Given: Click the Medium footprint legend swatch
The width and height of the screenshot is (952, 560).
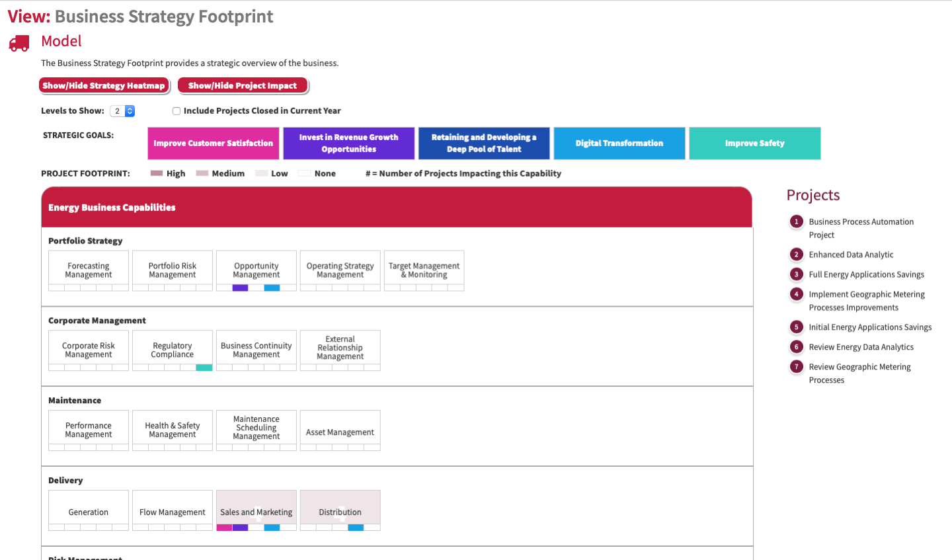Looking at the screenshot, I should [202, 173].
